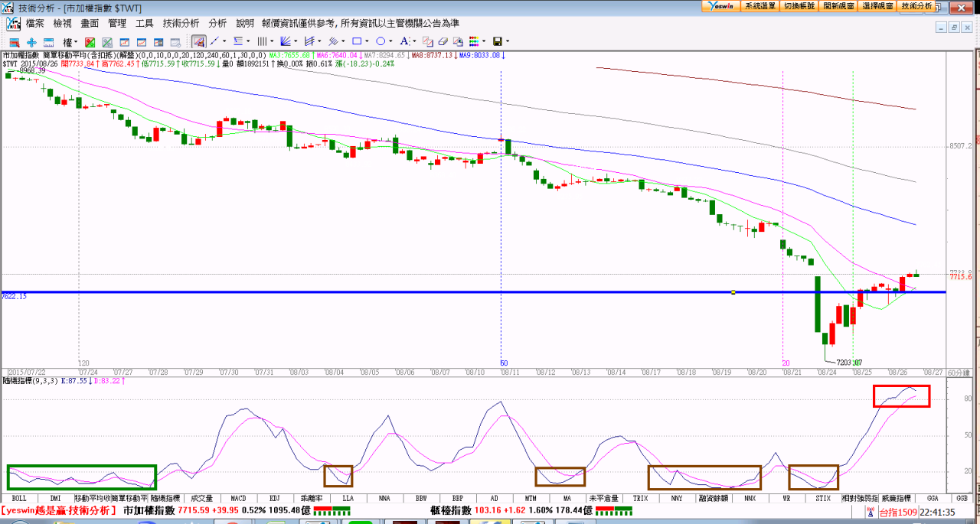Click the rectangle shape drawing tool

point(356,41)
